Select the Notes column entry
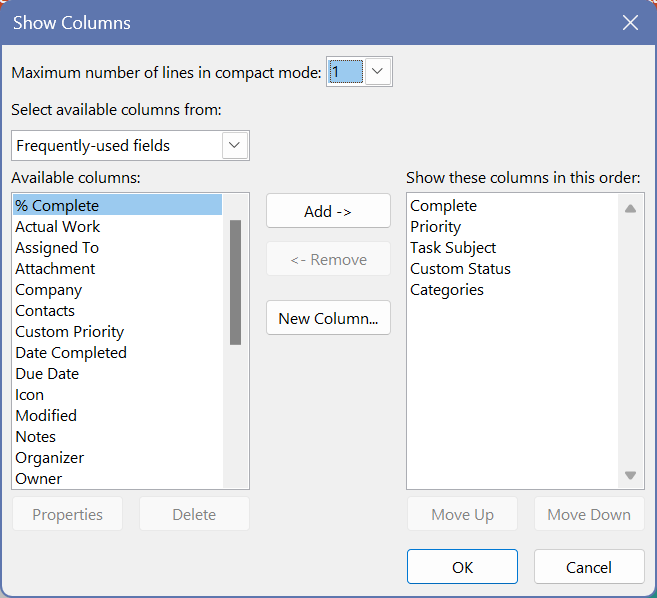This screenshot has width=657, height=598. coord(35,437)
